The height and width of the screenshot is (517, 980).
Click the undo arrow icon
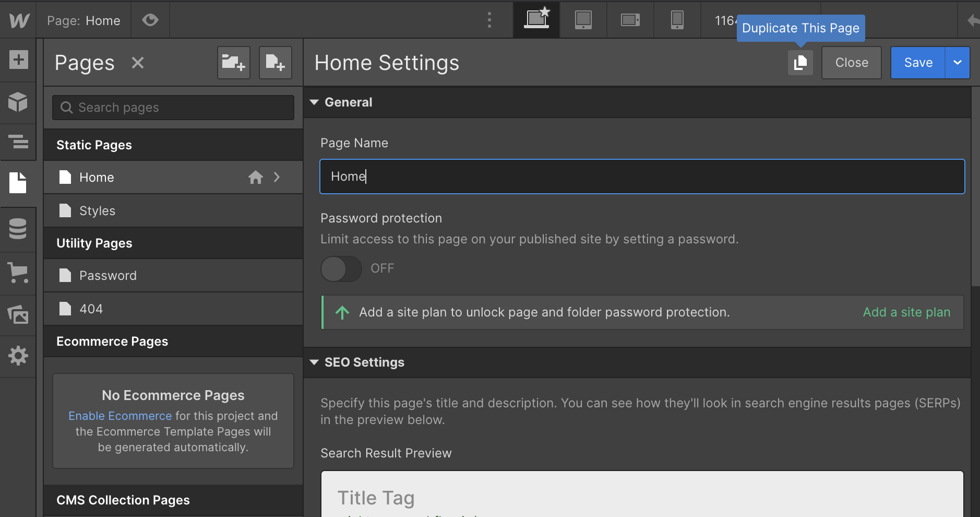pos(973,20)
